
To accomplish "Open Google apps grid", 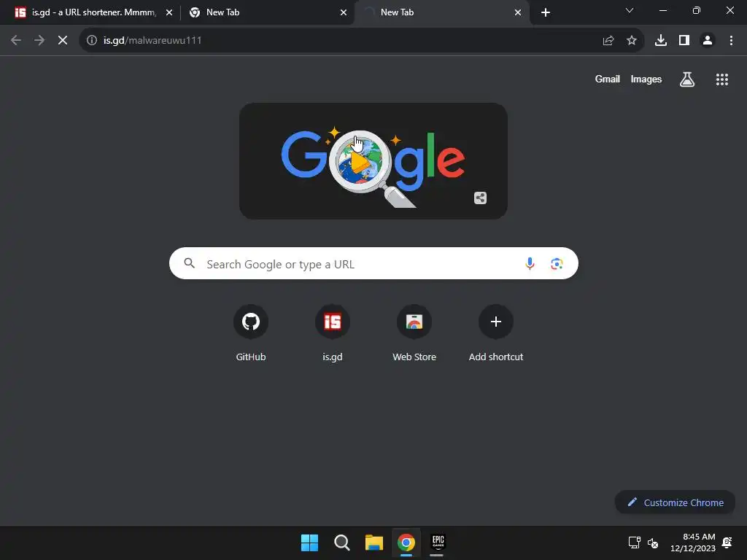I will click(721, 79).
